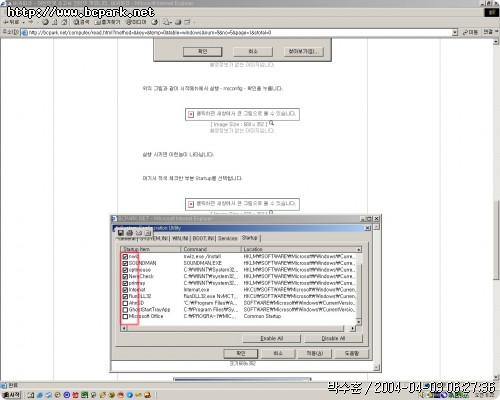This screenshot has height=400, width=500.
Task: Select the Internat.exe command cell
Action: click(197, 290)
